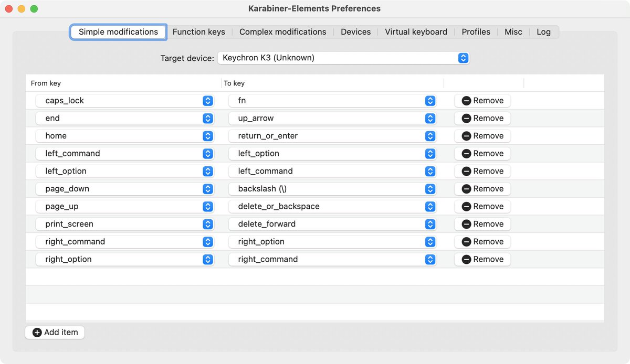Image resolution: width=630 pixels, height=364 pixels.
Task: Switch to the Misc tab
Action: [x=513, y=31]
